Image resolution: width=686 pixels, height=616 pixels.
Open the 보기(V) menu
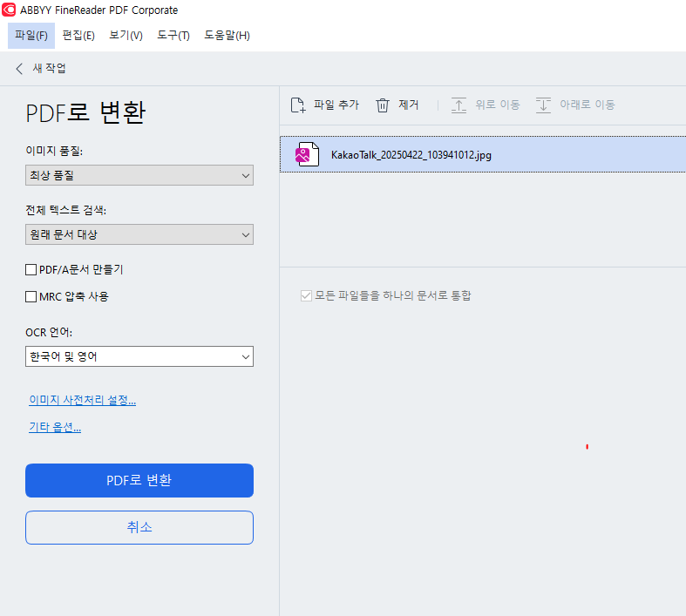(126, 36)
